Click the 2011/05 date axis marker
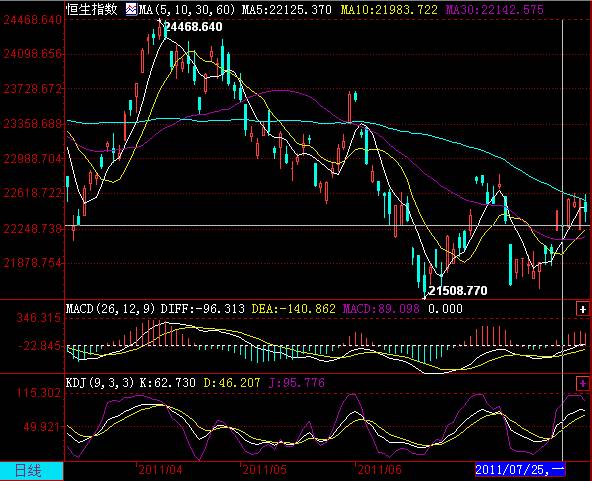 click(265, 470)
